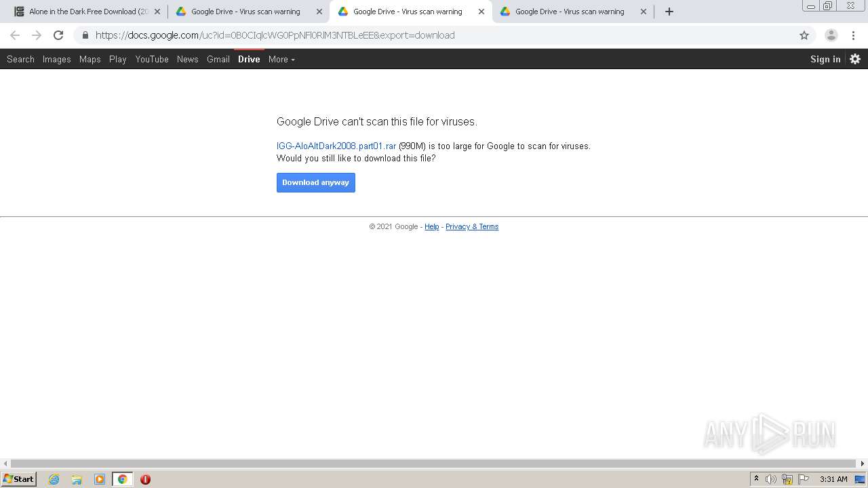Open the volume control in the tray
The width and height of the screenshot is (868, 488).
(771, 479)
